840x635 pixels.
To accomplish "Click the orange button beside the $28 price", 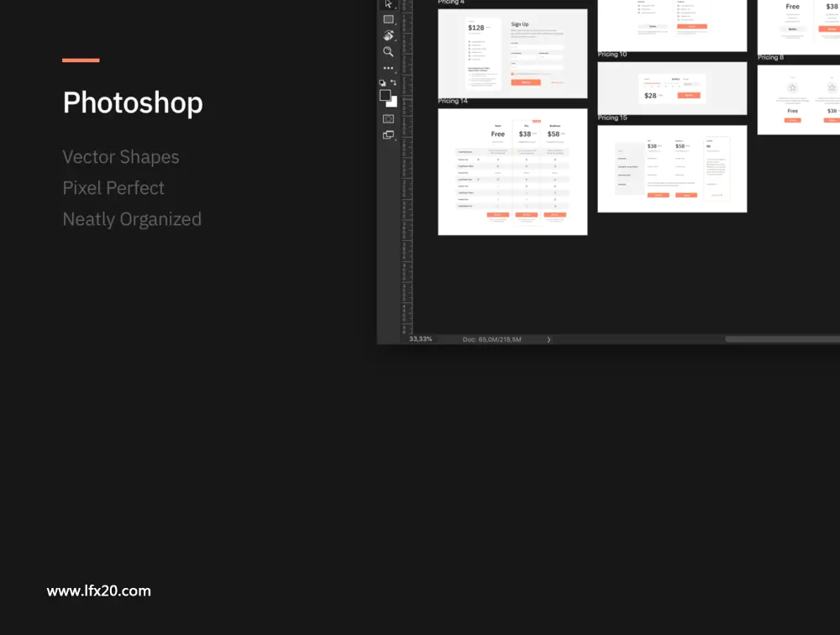I will [689, 96].
